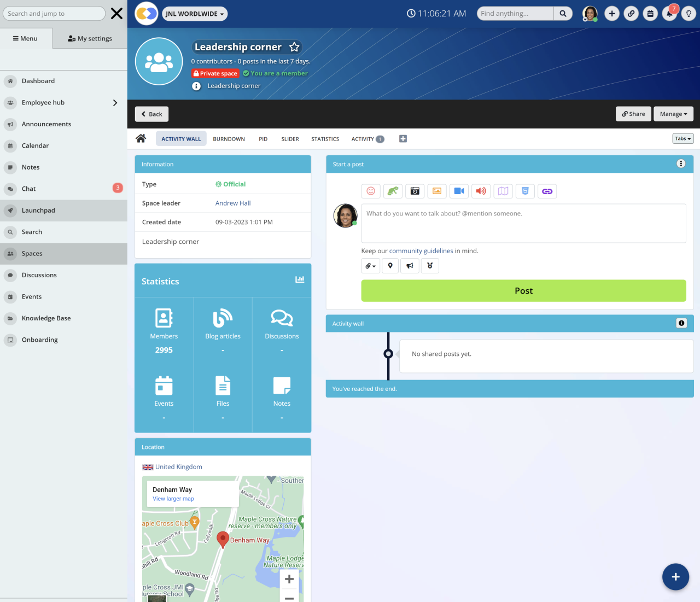Viewport: 700px width, 602px height.
Task: Expand the Manage dropdown
Action: click(x=673, y=114)
